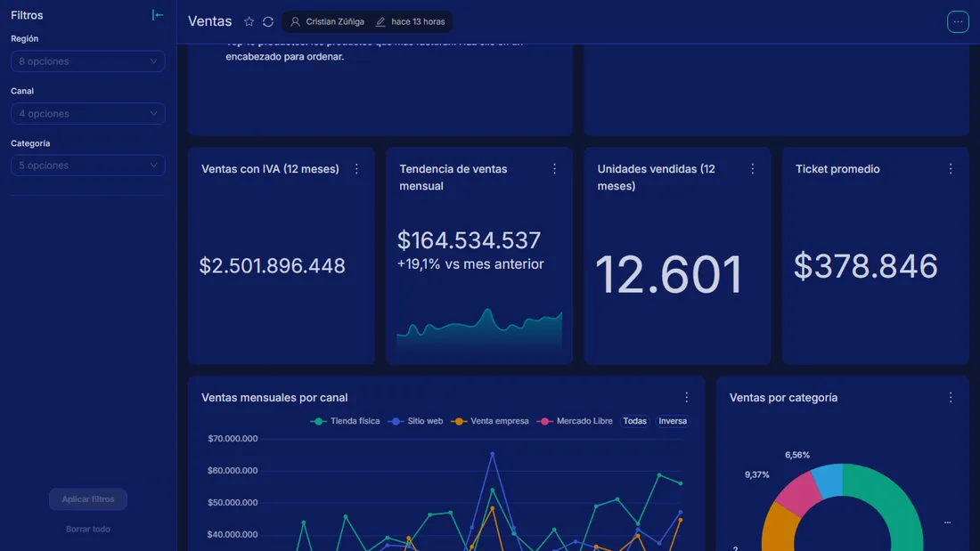The image size is (980, 551).
Task: Click the $2.501.896.448 sales value
Action: [272, 265]
